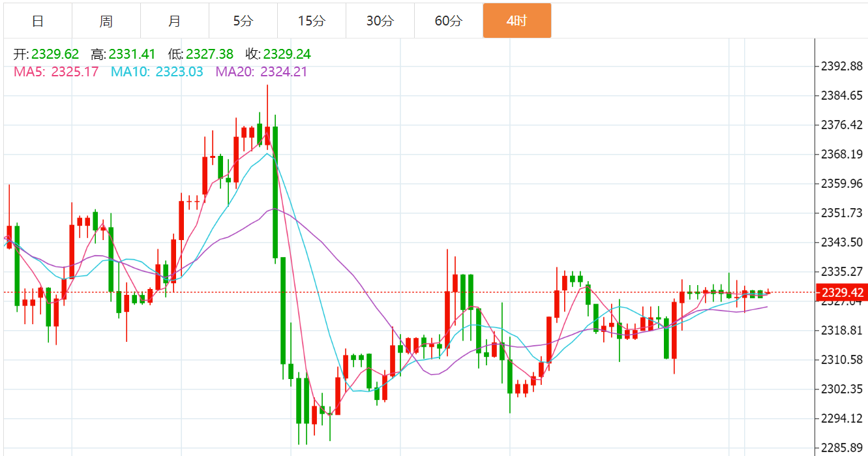Click the high price 2331.41 value
The height and width of the screenshot is (456, 868).
click(132, 54)
